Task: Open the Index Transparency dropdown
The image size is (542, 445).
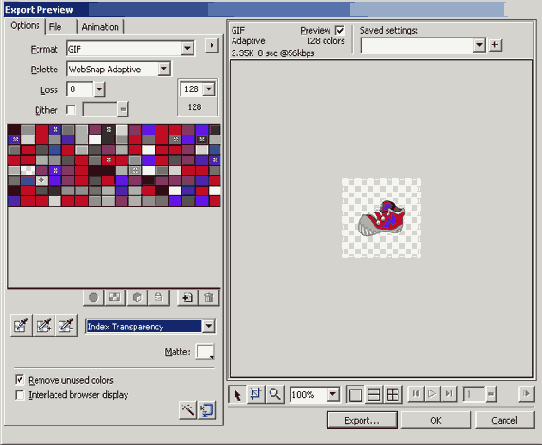Action: pos(150,326)
